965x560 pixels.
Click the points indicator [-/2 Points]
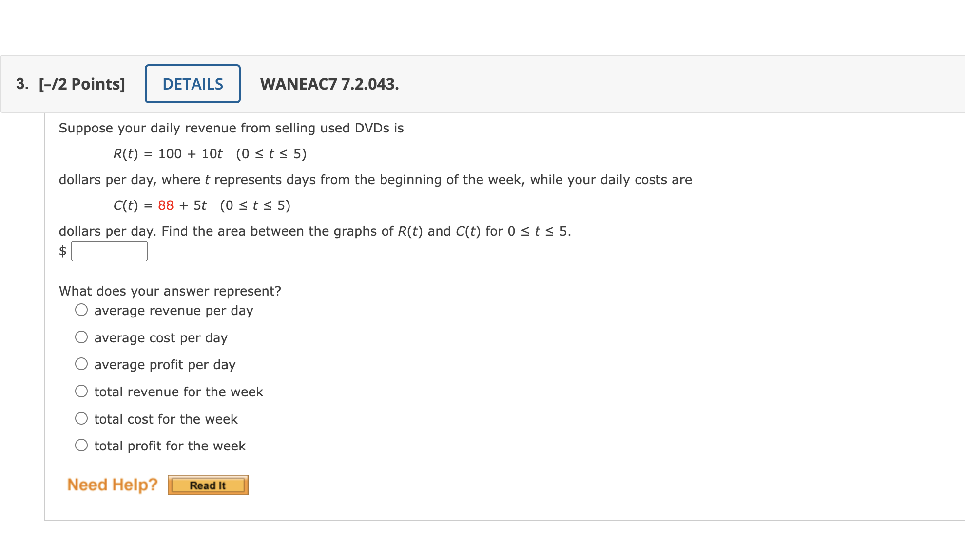82,84
